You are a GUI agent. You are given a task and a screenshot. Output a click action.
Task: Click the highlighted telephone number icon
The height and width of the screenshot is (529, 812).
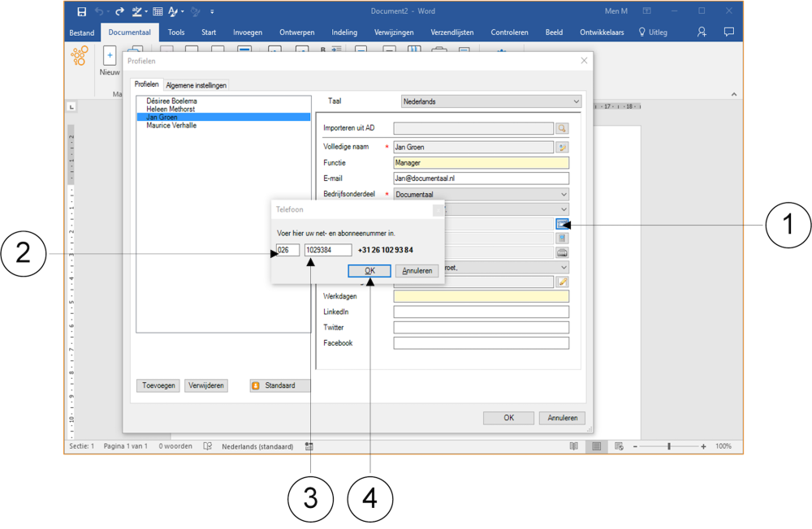pyautogui.click(x=562, y=224)
